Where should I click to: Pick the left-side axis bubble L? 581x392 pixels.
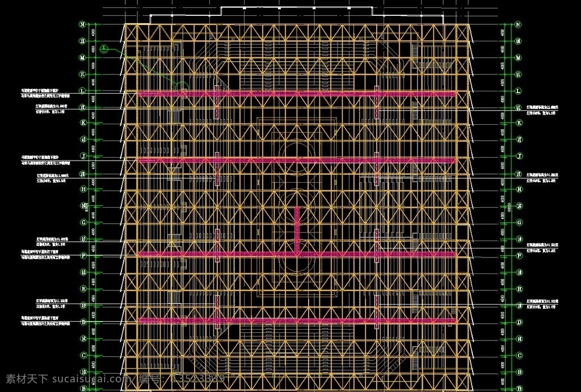click(83, 91)
